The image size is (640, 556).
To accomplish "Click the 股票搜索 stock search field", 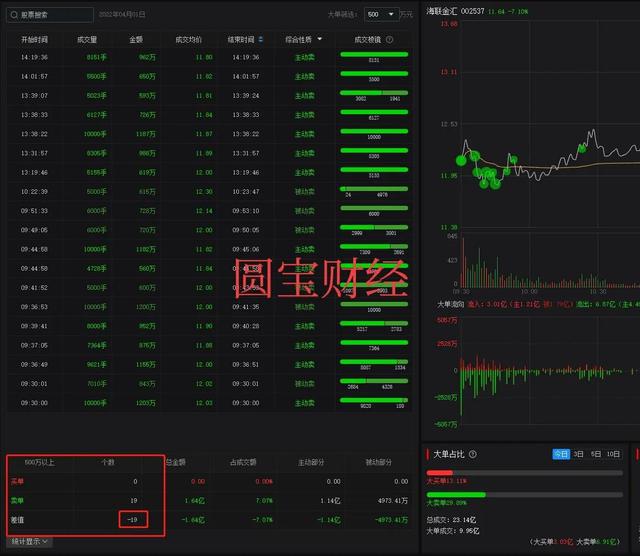I will [50, 15].
